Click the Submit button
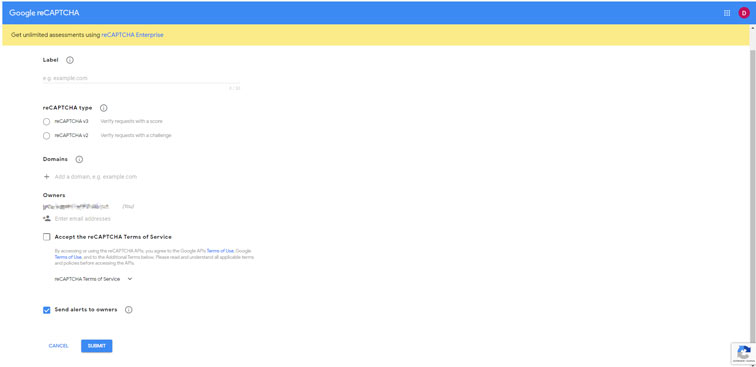 (x=96, y=346)
